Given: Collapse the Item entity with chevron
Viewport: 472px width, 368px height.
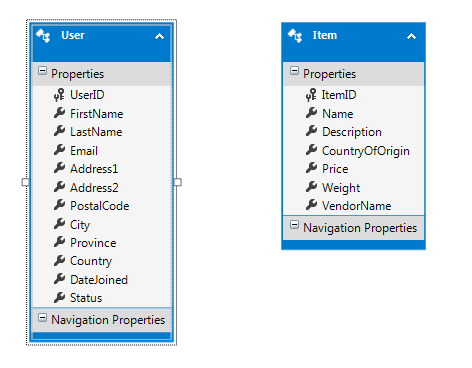Looking at the screenshot, I should [411, 36].
